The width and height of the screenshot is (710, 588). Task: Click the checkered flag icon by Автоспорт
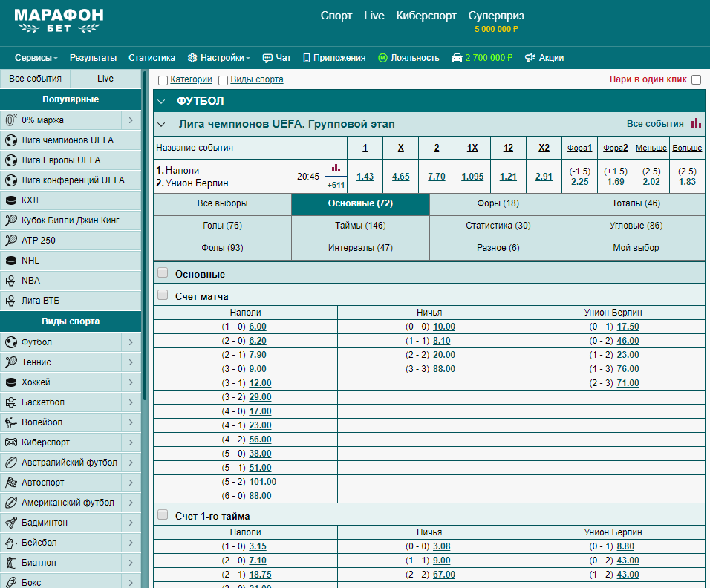coord(11,483)
